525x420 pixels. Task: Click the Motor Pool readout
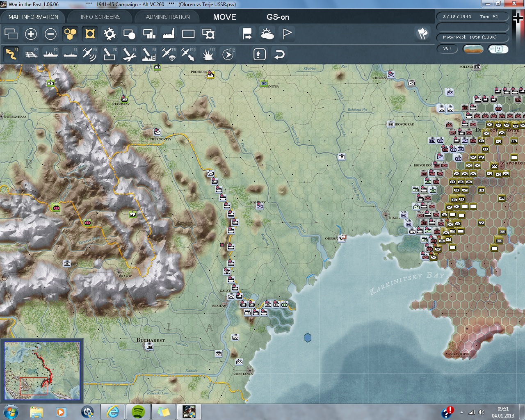(472, 37)
